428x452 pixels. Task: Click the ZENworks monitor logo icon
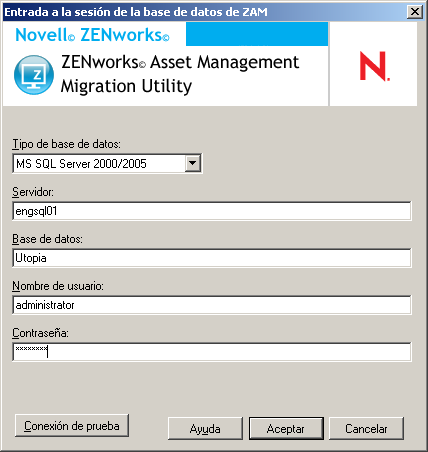click(x=34, y=75)
